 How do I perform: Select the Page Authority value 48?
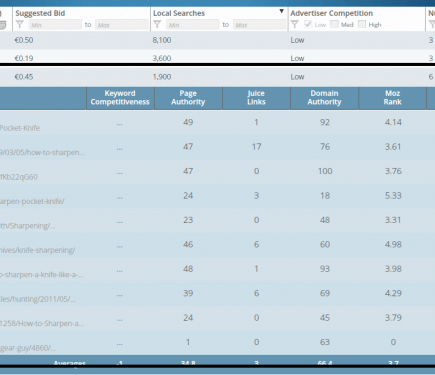tap(188, 269)
